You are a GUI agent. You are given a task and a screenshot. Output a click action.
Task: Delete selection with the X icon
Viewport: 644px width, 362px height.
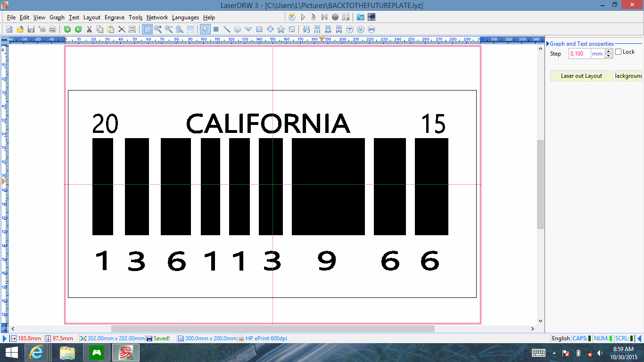point(122,29)
